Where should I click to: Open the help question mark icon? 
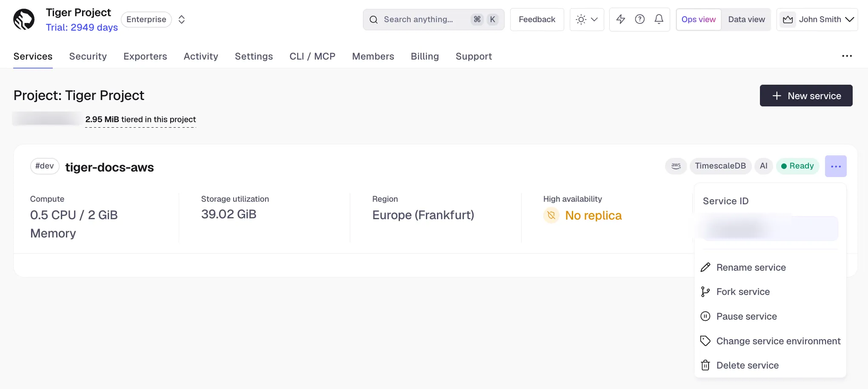tap(640, 19)
